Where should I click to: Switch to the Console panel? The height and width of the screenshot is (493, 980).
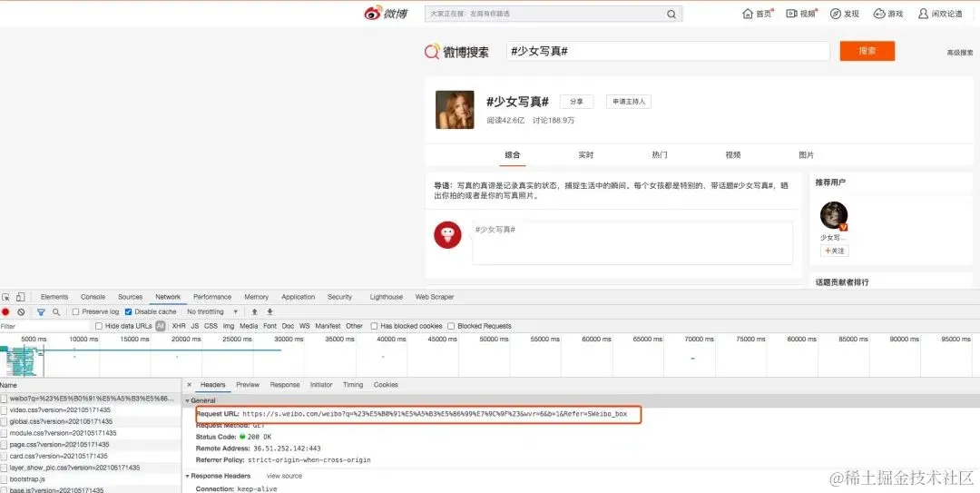click(93, 297)
